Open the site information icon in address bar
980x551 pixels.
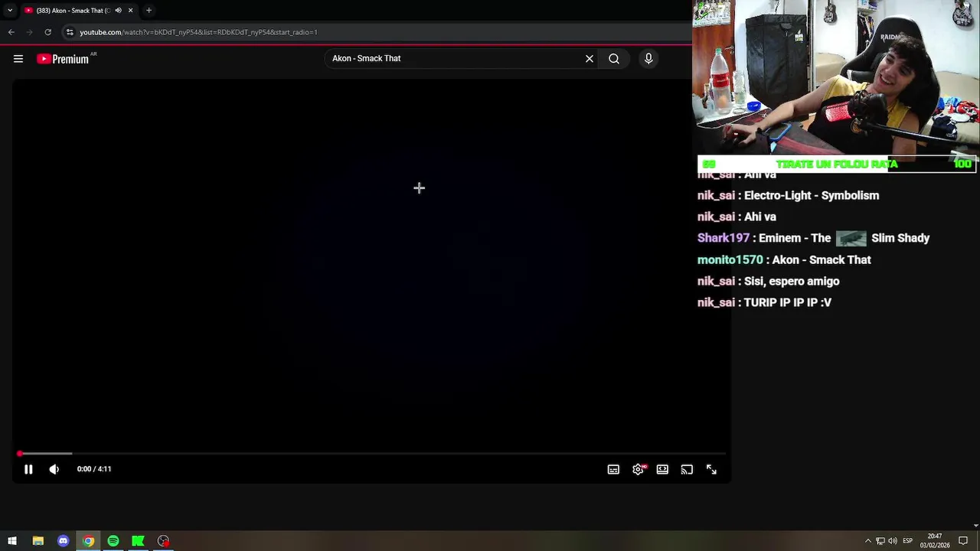70,32
